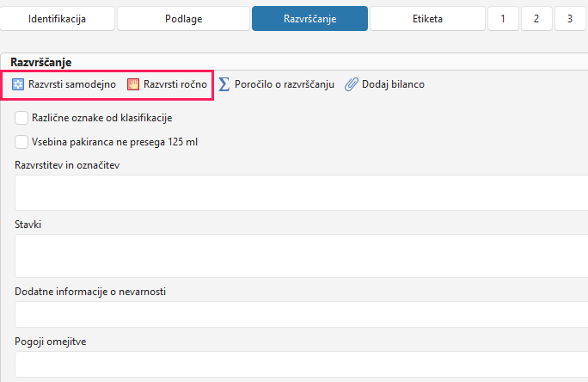Click the Dodaj bilanco label
588x382 pixels.
[393, 84]
